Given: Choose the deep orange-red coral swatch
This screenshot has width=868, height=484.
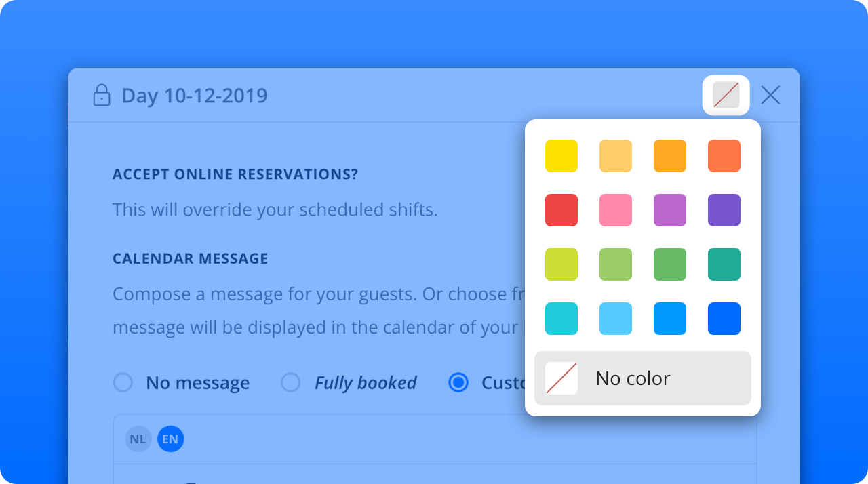Looking at the screenshot, I should pos(724,156).
